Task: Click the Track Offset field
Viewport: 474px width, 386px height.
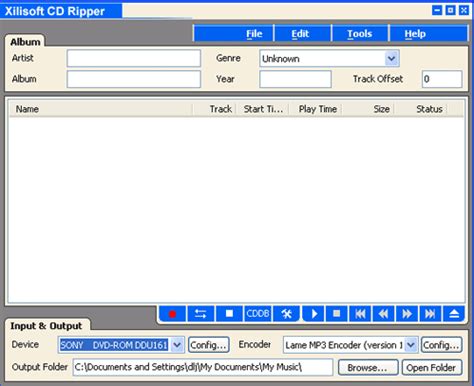Action: click(x=442, y=79)
